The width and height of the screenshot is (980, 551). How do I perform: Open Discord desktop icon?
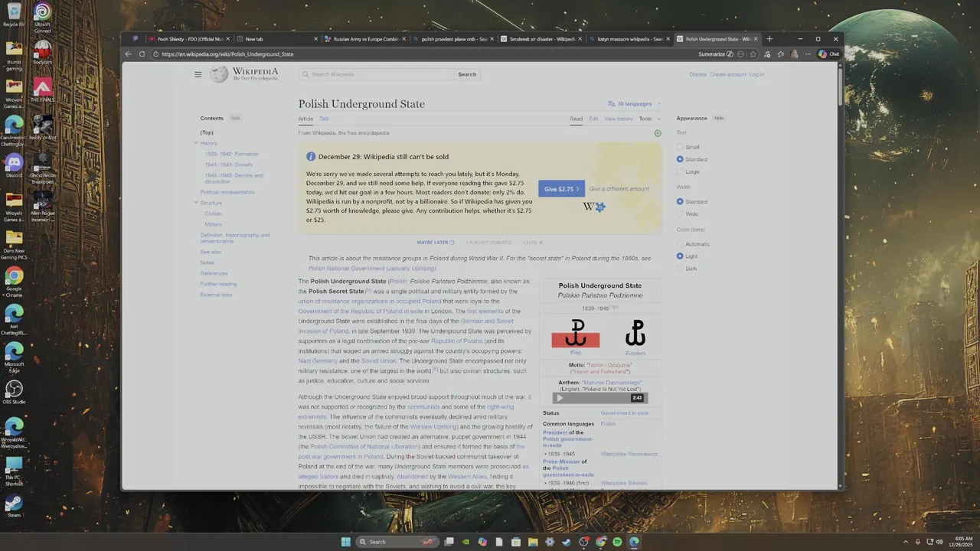[x=14, y=165]
